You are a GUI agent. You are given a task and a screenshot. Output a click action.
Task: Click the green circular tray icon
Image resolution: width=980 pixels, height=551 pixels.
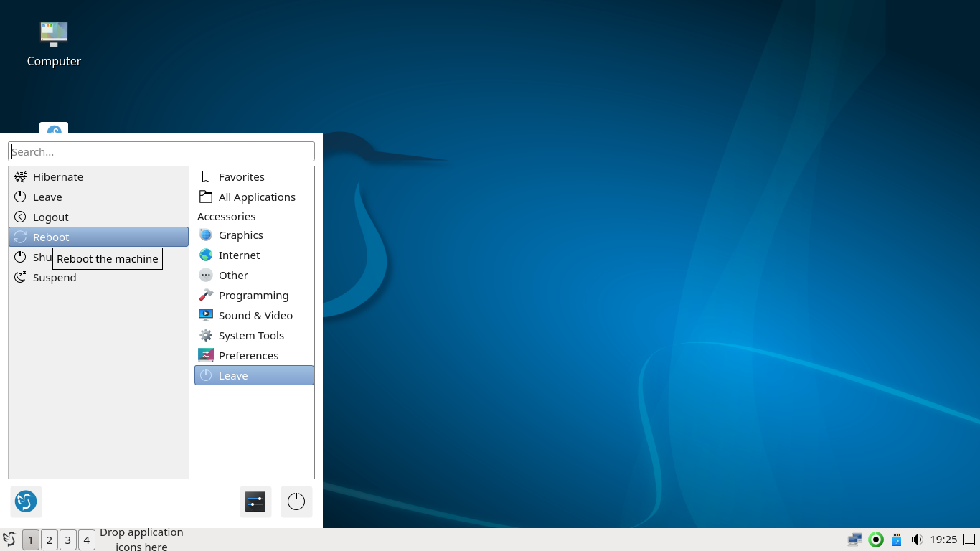click(x=875, y=540)
